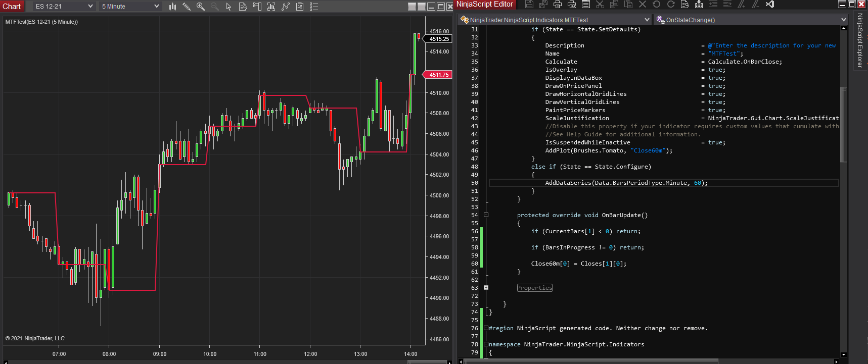This screenshot has width=868, height=364.
Task: Open the Strategies icon in chart toolbar
Action: 286,7
